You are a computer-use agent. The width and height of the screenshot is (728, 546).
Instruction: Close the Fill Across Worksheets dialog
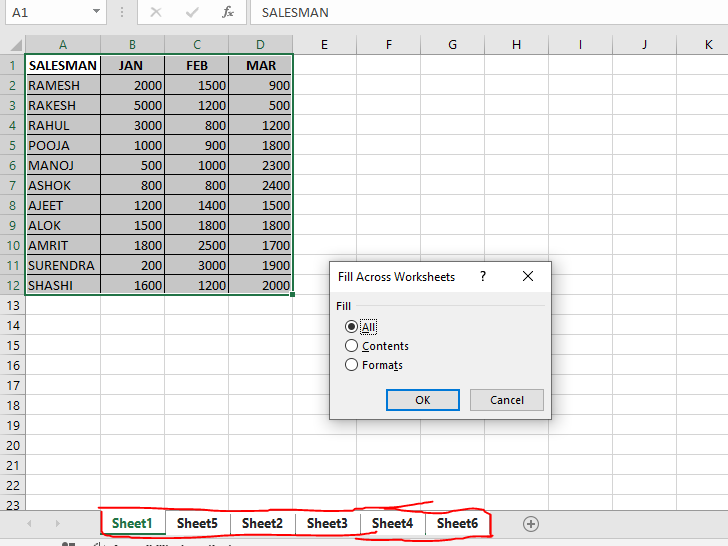click(x=528, y=276)
